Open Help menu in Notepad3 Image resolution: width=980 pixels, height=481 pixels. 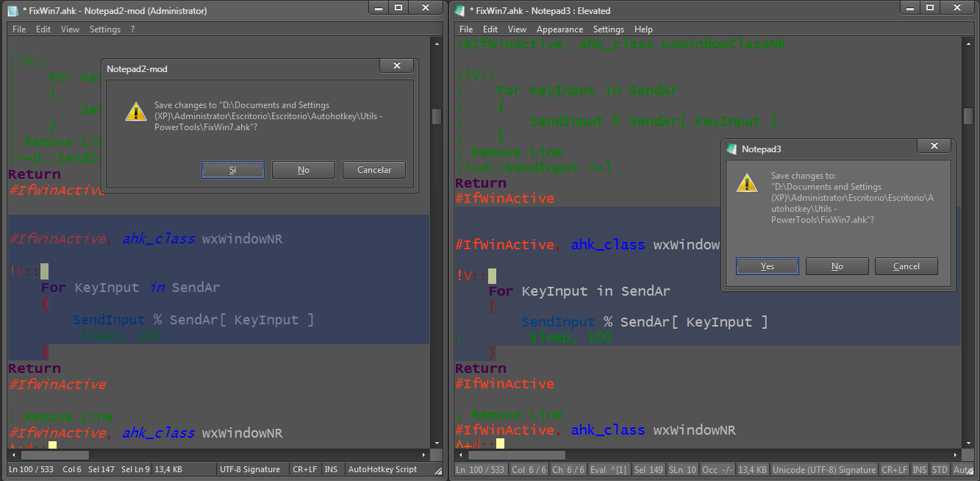coord(643,29)
